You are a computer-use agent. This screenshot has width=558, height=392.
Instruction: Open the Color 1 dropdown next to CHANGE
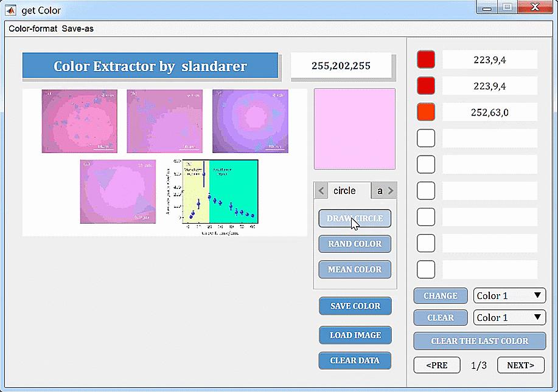pyautogui.click(x=509, y=295)
